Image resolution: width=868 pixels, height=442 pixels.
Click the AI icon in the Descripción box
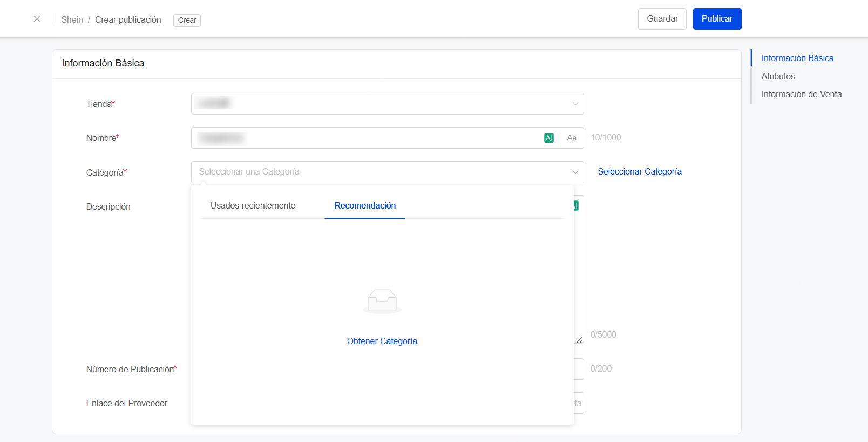[x=576, y=206]
